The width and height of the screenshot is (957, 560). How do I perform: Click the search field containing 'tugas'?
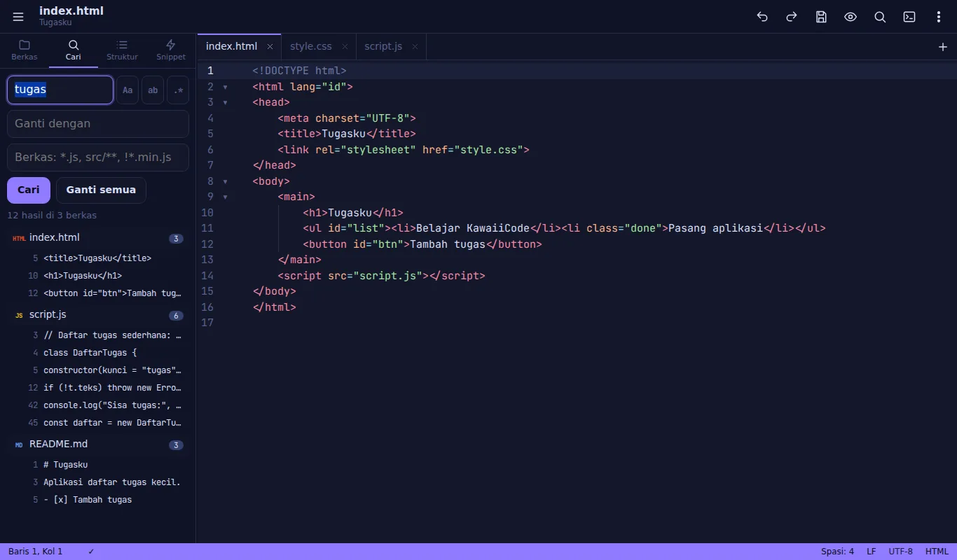coord(60,90)
